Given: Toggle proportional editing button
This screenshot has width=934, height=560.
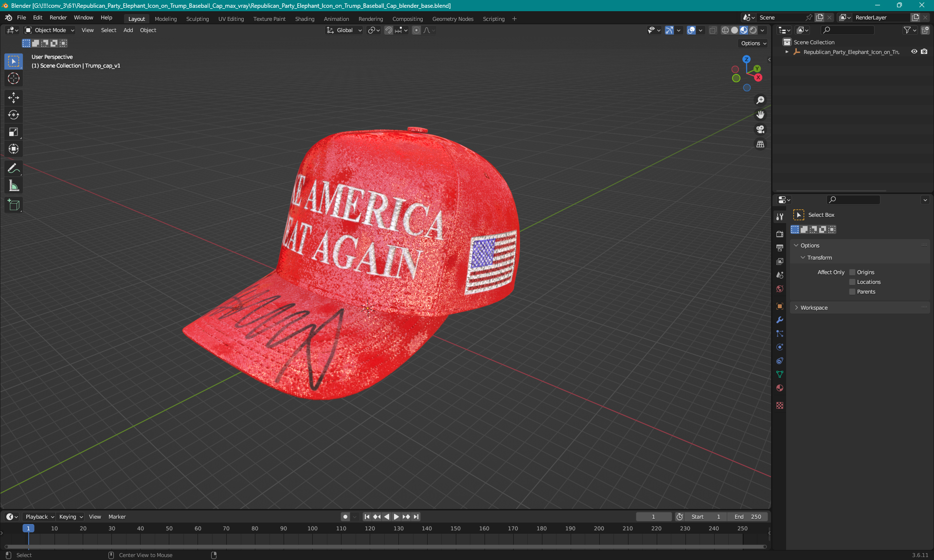Looking at the screenshot, I should click(x=416, y=30).
